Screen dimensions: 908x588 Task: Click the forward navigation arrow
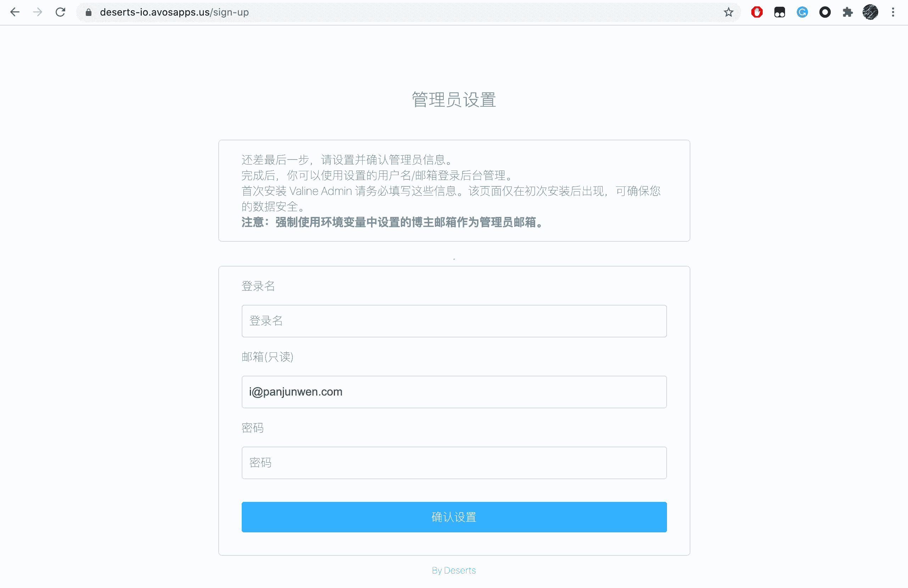click(x=37, y=12)
